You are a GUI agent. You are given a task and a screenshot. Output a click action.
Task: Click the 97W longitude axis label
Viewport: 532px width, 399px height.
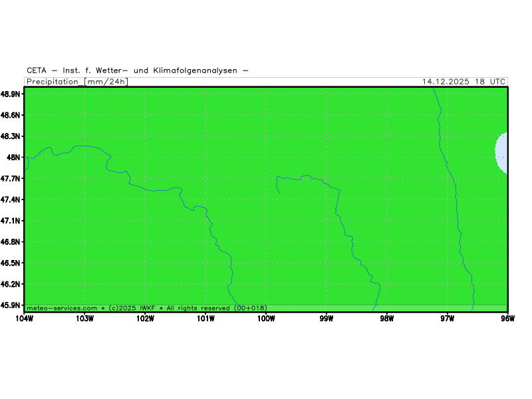(448, 318)
